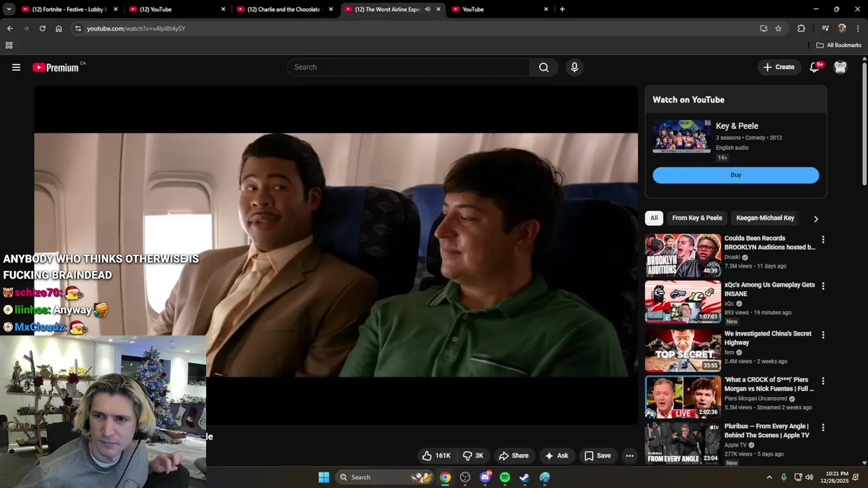Close the Charlie and the Chocolate tab

(331, 9)
